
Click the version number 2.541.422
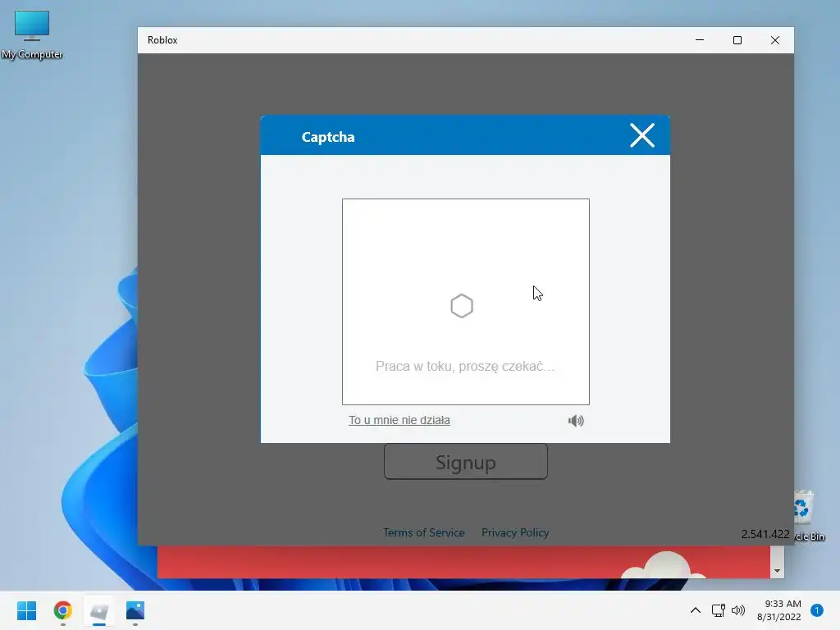[x=765, y=534]
